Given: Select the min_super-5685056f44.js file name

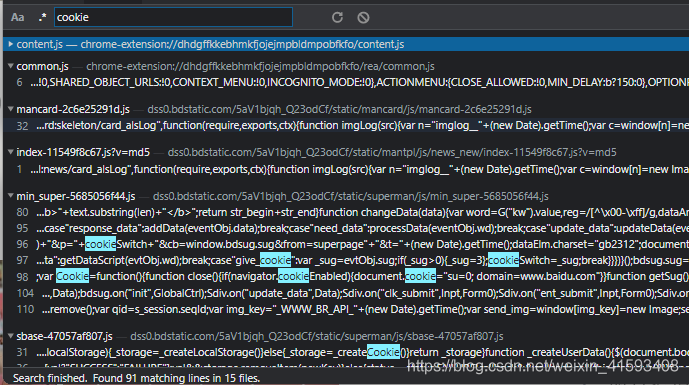Looking at the screenshot, I should coord(76,196).
